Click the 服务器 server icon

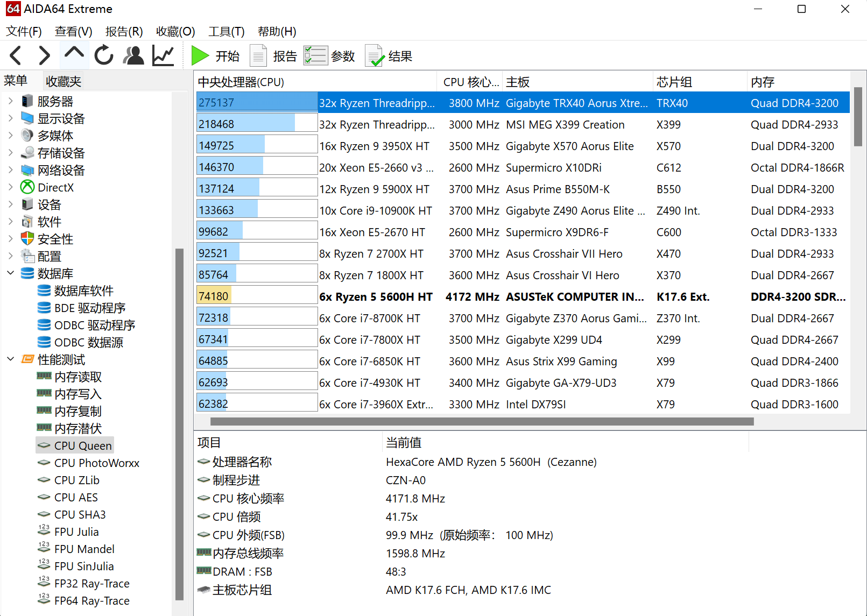coord(27,101)
